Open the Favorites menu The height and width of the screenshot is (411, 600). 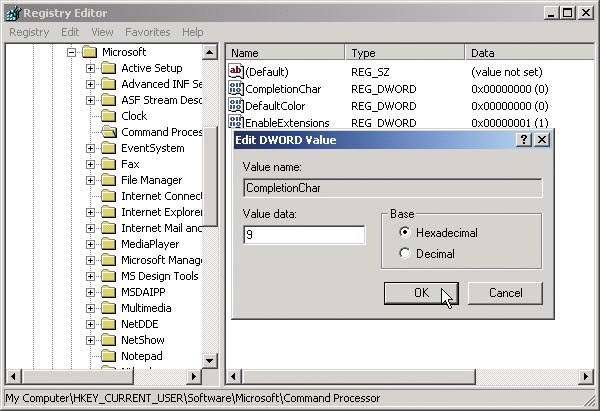(147, 32)
